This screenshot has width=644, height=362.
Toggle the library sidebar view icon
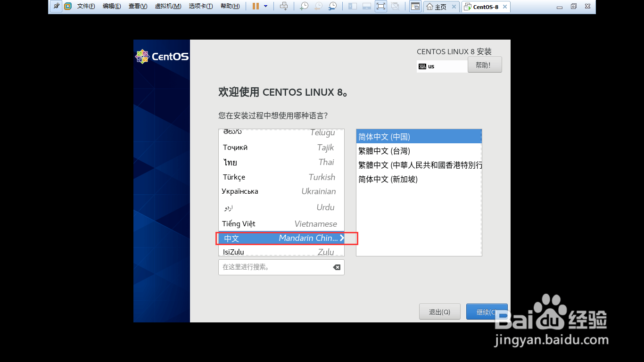pyautogui.click(x=353, y=7)
